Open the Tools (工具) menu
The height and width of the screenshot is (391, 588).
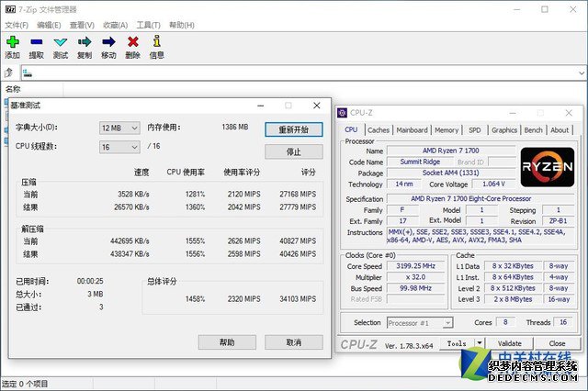(x=148, y=25)
